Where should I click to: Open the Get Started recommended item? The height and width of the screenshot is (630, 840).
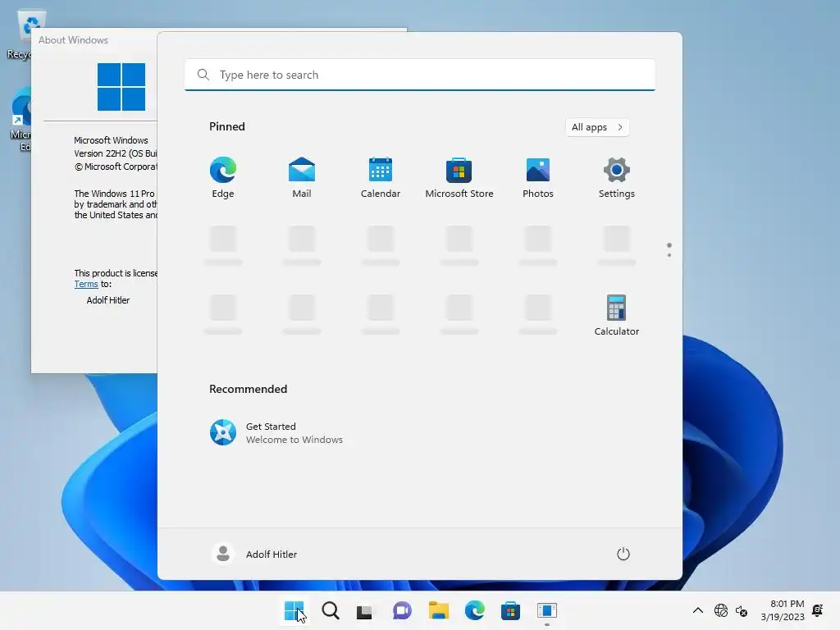pos(276,432)
